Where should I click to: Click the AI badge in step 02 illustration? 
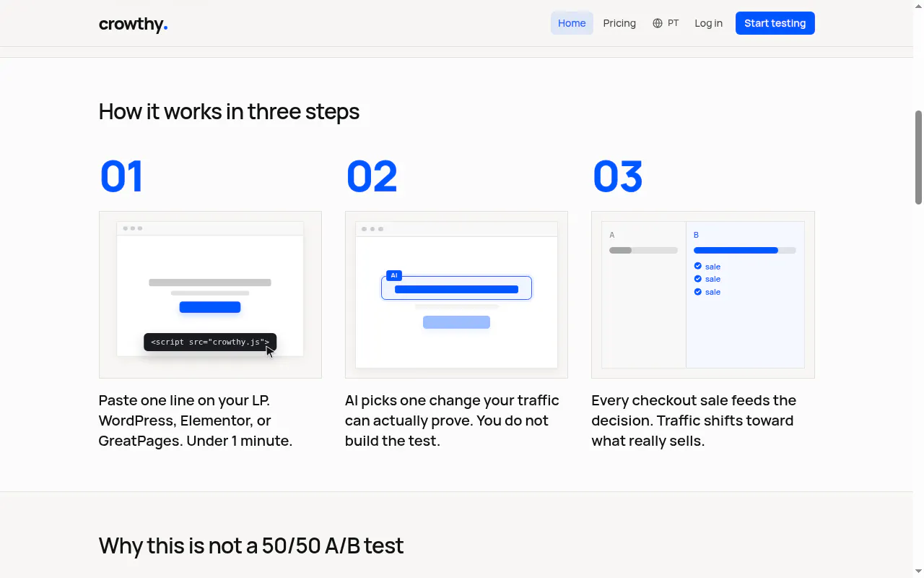click(x=394, y=275)
